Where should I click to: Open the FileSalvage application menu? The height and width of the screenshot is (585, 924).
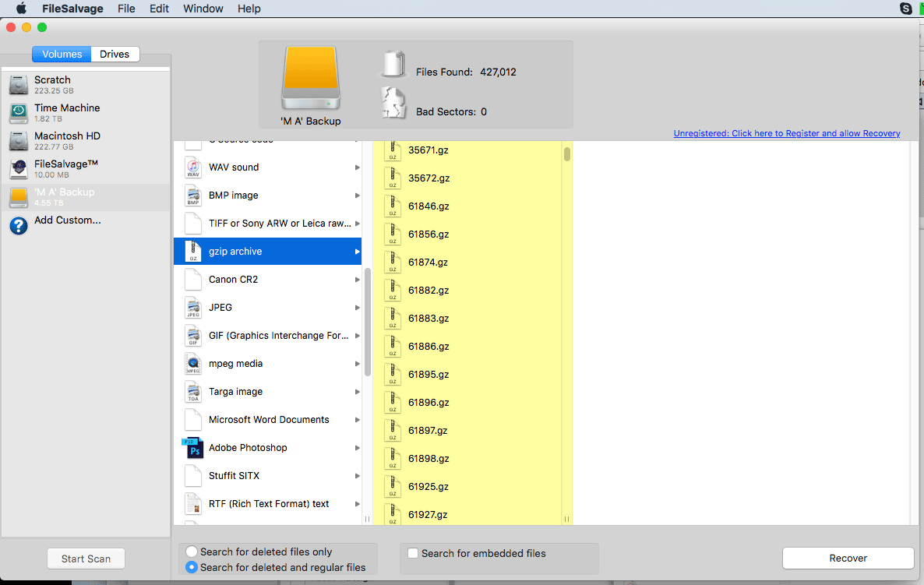point(72,9)
